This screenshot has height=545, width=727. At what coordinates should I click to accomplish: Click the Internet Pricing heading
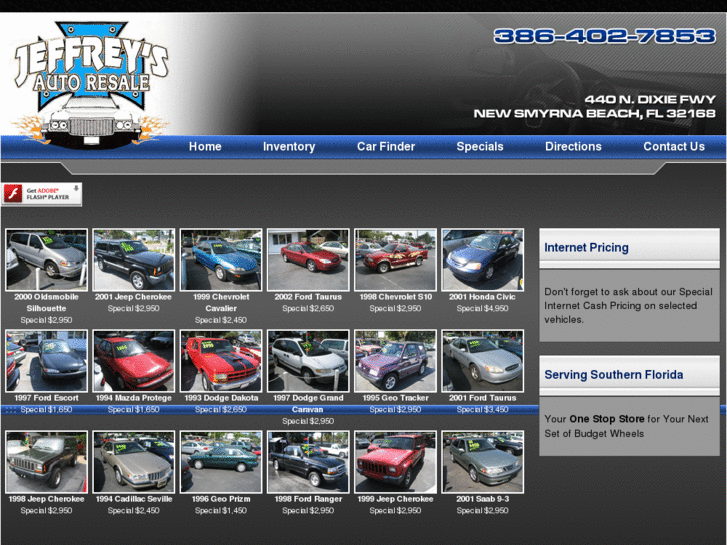pyautogui.click(x=586, y=248)
